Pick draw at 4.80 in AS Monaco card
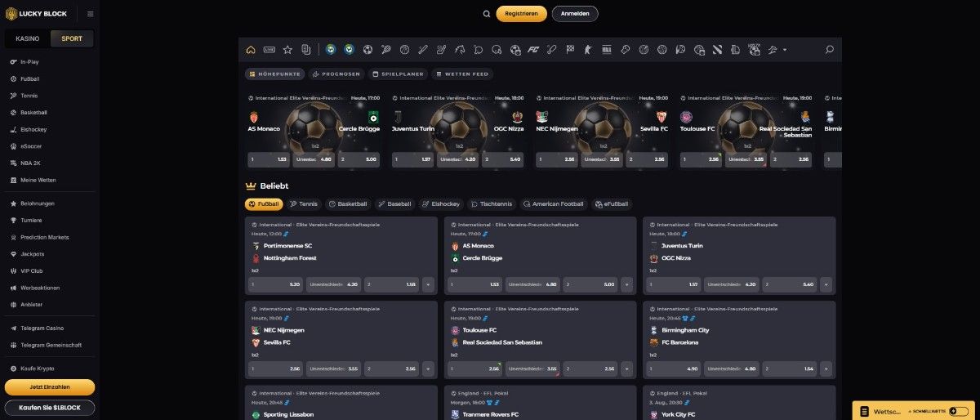The width and height of the screenshot is (980, 420). coord(532,284)
